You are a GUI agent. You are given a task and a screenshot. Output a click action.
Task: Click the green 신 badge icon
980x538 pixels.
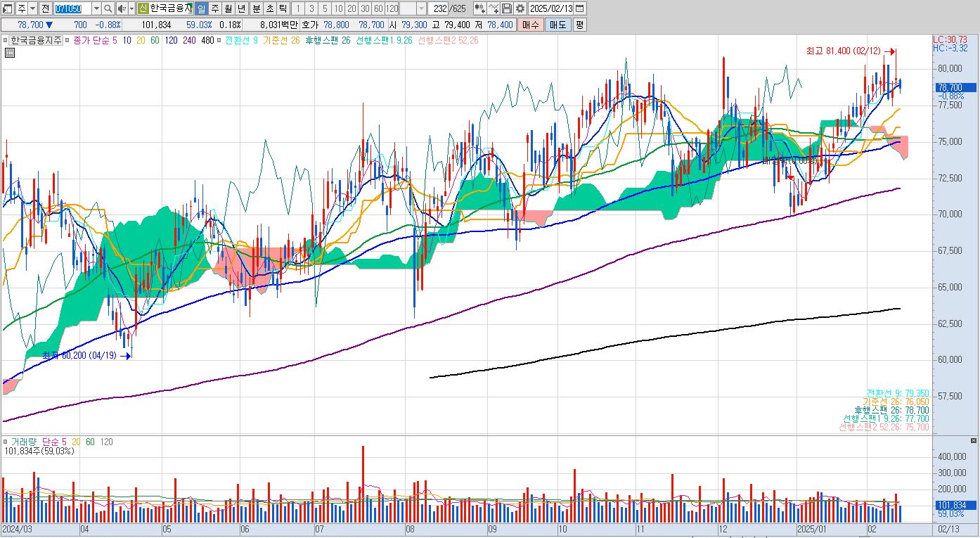[143, 8]
